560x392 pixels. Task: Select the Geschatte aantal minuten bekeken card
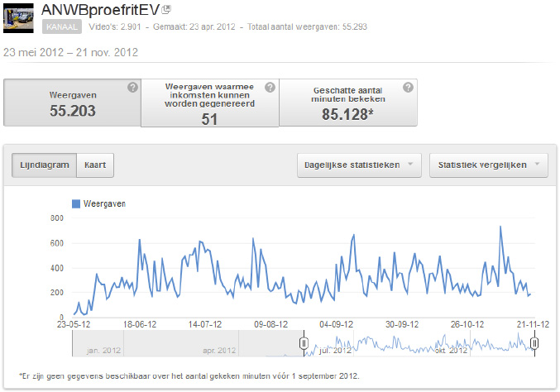pyautogui.click(x=347, y=103)
